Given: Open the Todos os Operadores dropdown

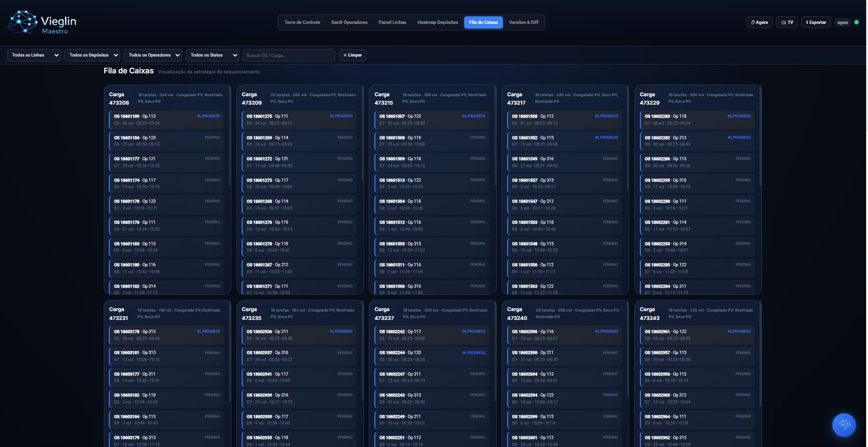Looking at the screenshot, I should coord(152,55).
